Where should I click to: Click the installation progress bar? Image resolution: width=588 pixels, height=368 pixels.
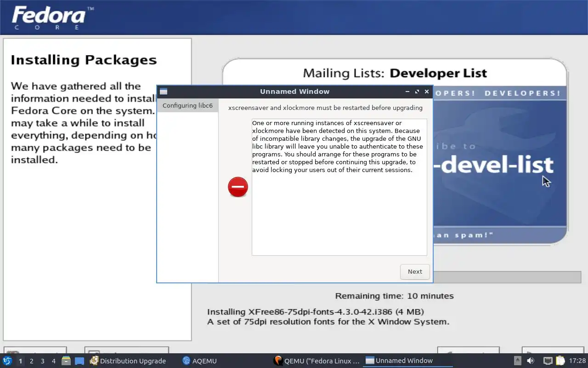coord(507,277)
